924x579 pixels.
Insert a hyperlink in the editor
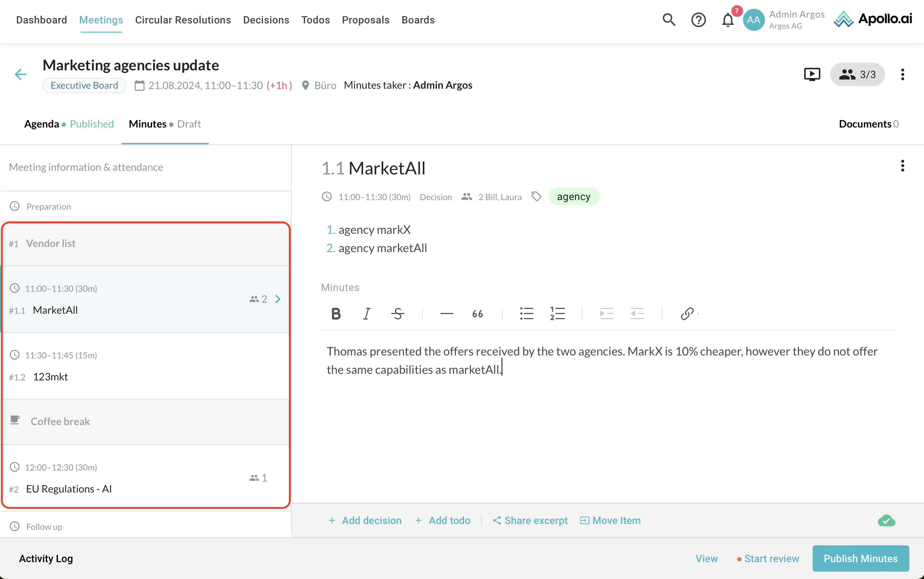(687, 314)
